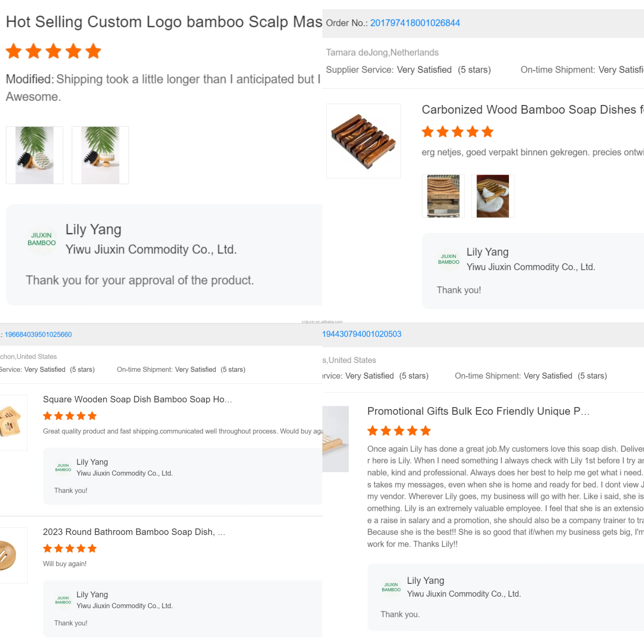View the review photo of soap on dish

point(493,196)
